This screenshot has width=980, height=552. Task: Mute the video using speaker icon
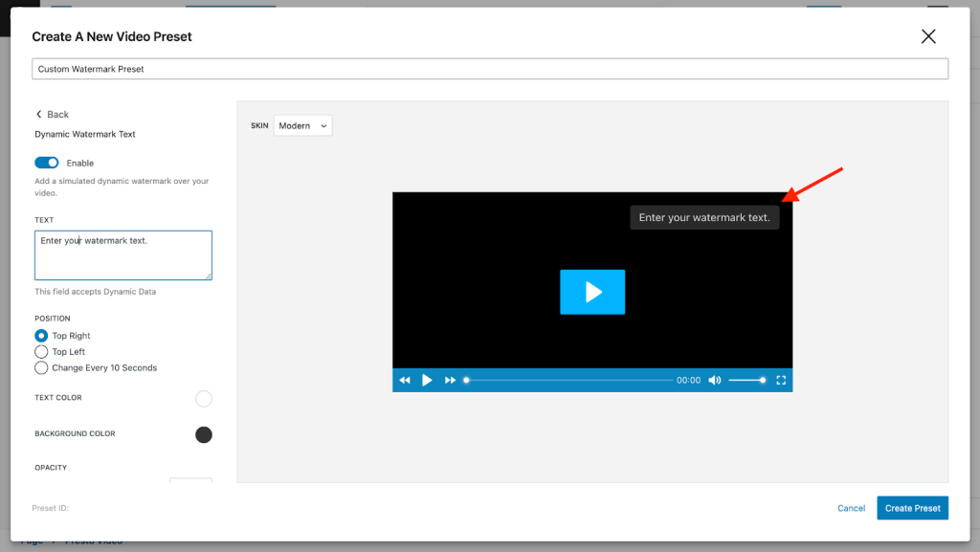(x=715, y=381)
